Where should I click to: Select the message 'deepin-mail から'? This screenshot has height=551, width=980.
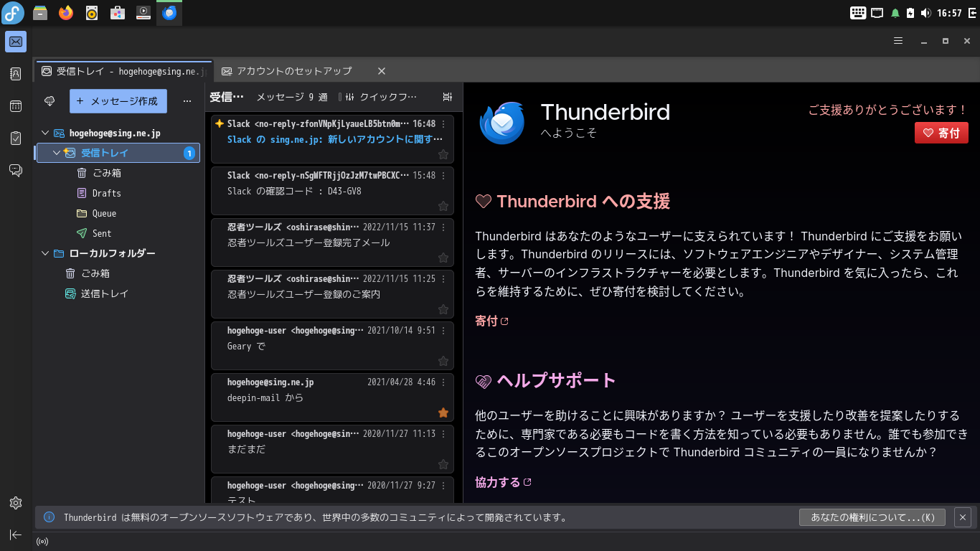[x=333, y=397]
